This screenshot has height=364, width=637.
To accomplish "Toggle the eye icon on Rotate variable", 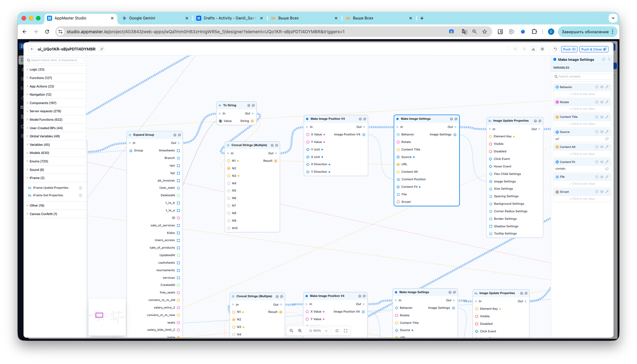I will tap(602, 102).
